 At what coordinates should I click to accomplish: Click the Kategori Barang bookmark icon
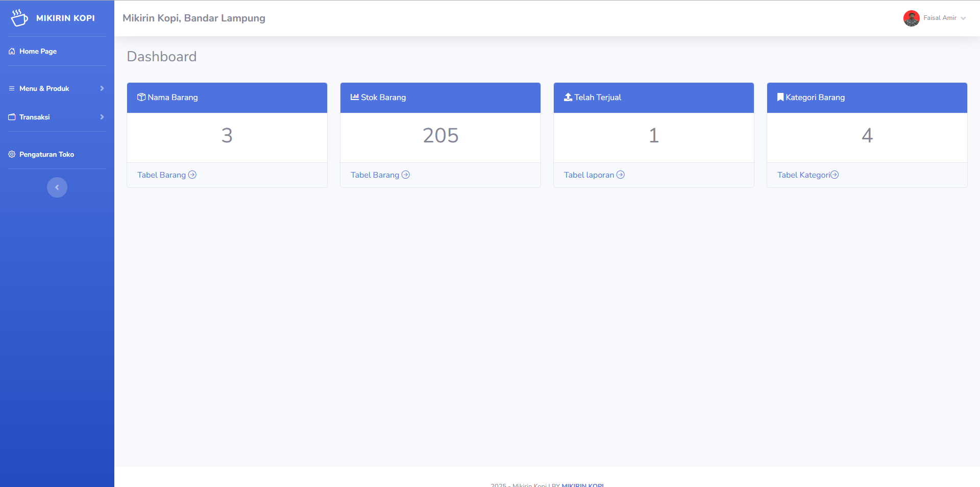[780, 97]
